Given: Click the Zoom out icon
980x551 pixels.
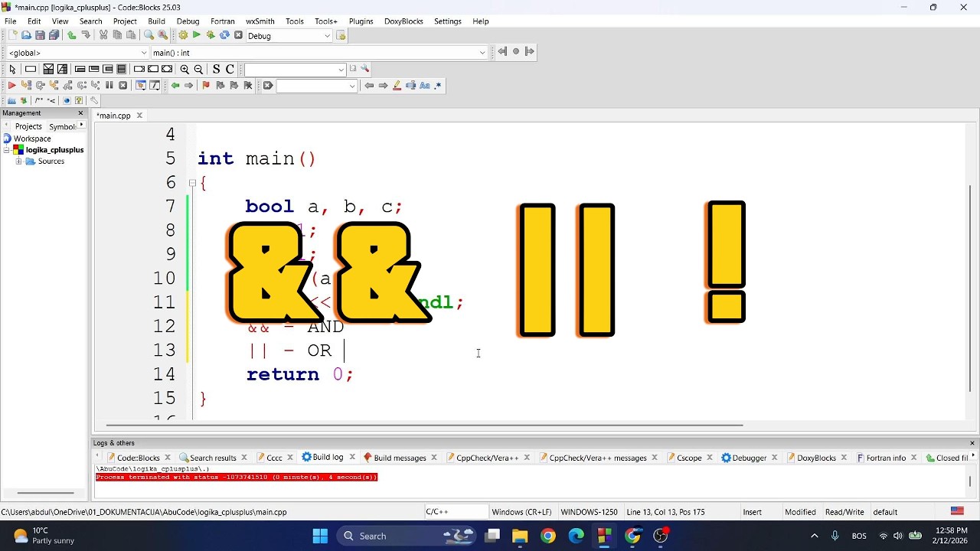Looking at the screenshot, I should click(x=198, y=69).
